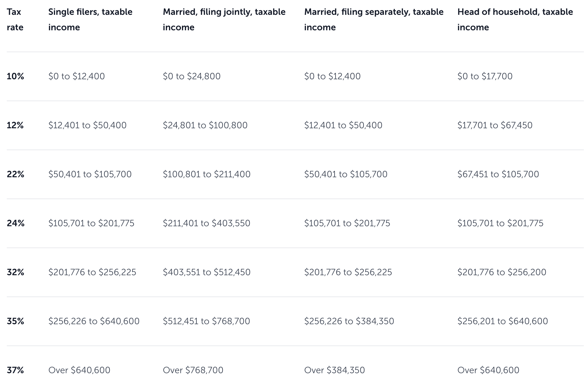Select the "$201,776 to $256,200" cell

(502, 272)
